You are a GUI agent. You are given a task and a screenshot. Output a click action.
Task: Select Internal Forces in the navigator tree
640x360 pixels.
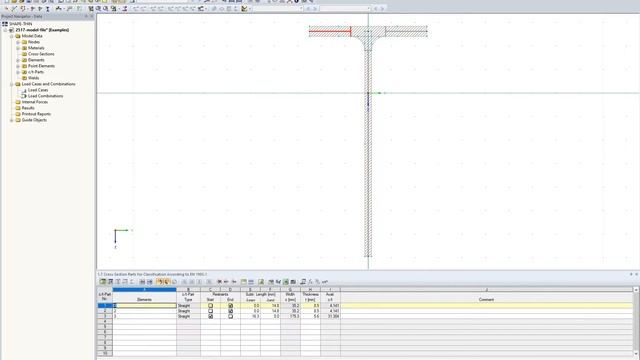click(35, 102)
